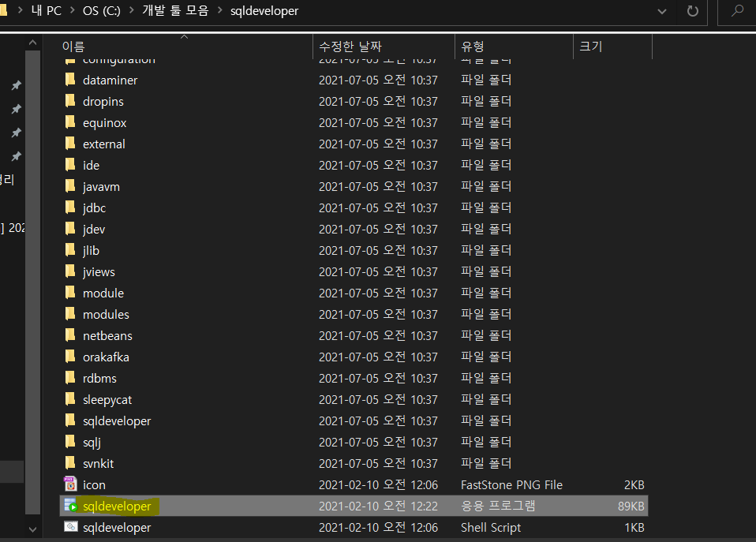
Task: Click the modules folder icon
Action: pos(70,314)
